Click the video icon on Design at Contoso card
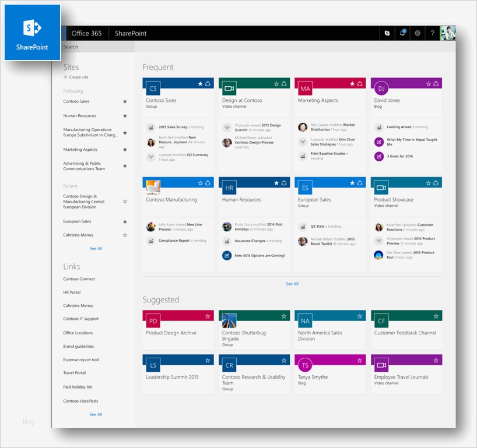The image size is (477, 448). [229, 89]
